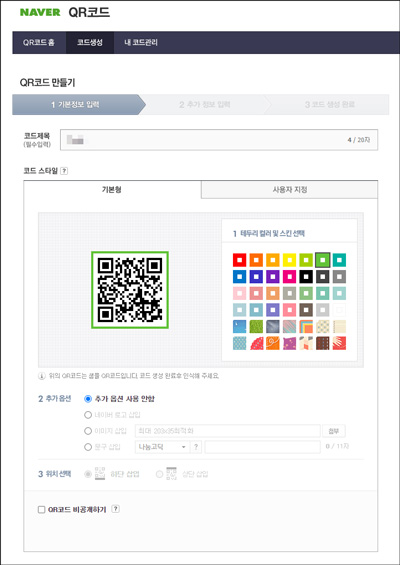
Task: Choose the purple stars skin
Action: pos(289,343)
